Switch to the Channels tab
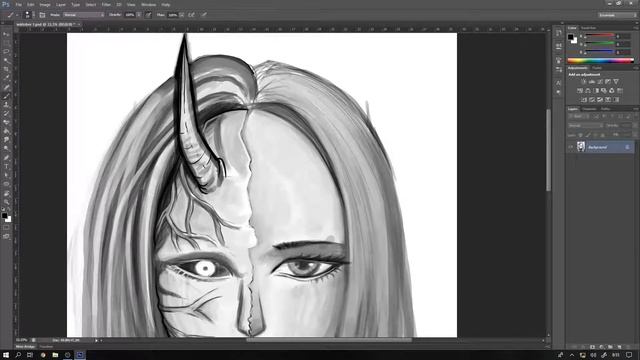This screenshot has height=360, width=640. coord(589,109)
